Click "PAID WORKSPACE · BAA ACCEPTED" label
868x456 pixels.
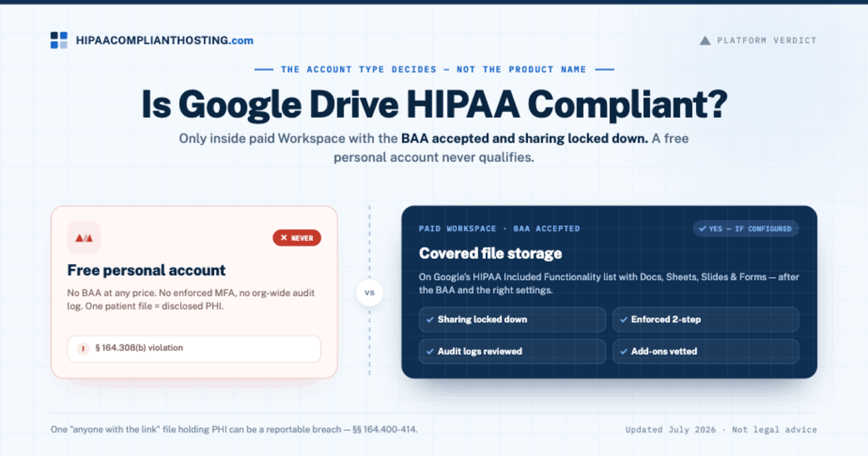click(x=499, y=229)
